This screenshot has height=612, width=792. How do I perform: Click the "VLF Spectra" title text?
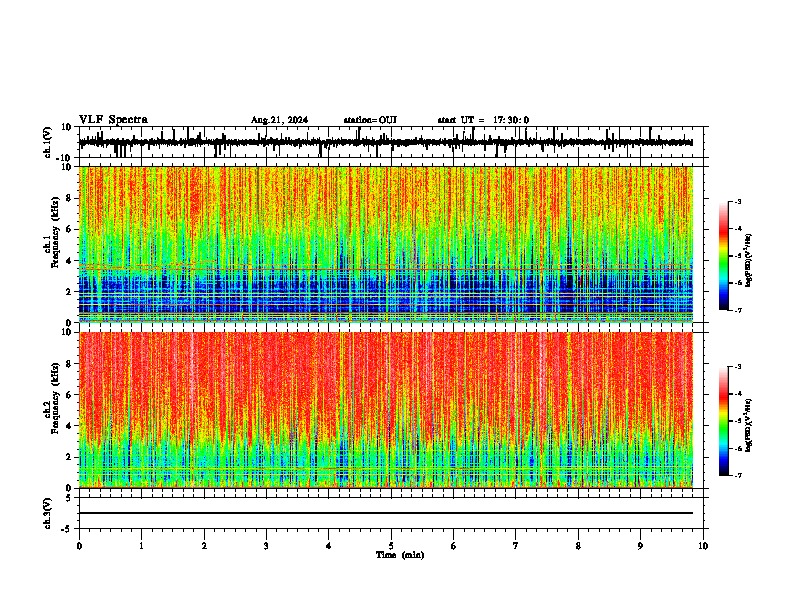[x=113, y=120]
